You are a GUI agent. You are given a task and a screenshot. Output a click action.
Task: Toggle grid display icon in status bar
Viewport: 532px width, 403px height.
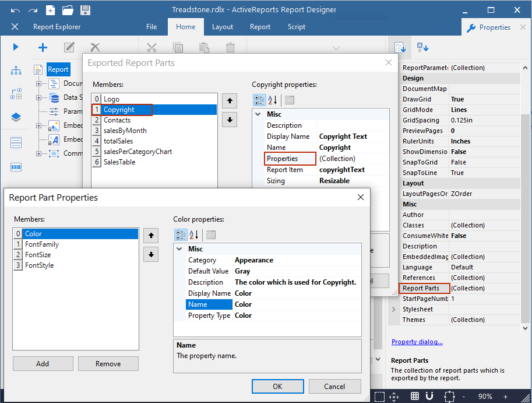point(415,396)
